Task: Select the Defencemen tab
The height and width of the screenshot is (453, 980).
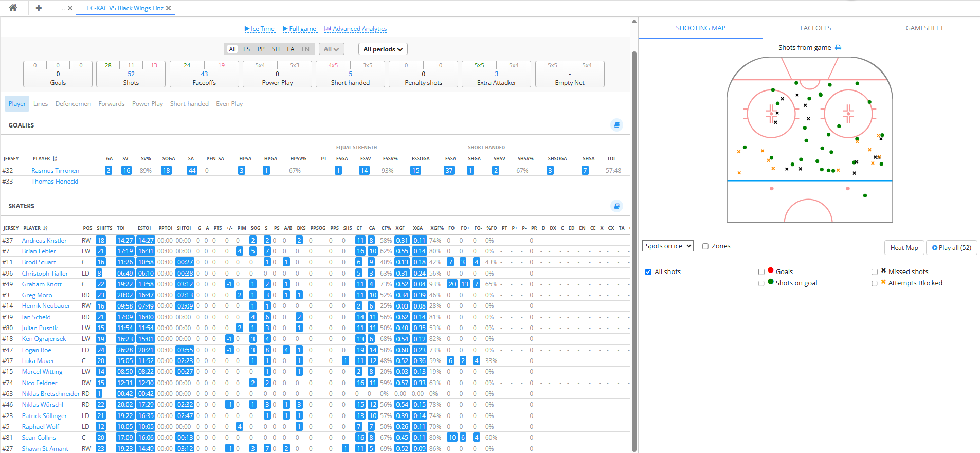Action: pyautogui.click(x=73, y=104)
